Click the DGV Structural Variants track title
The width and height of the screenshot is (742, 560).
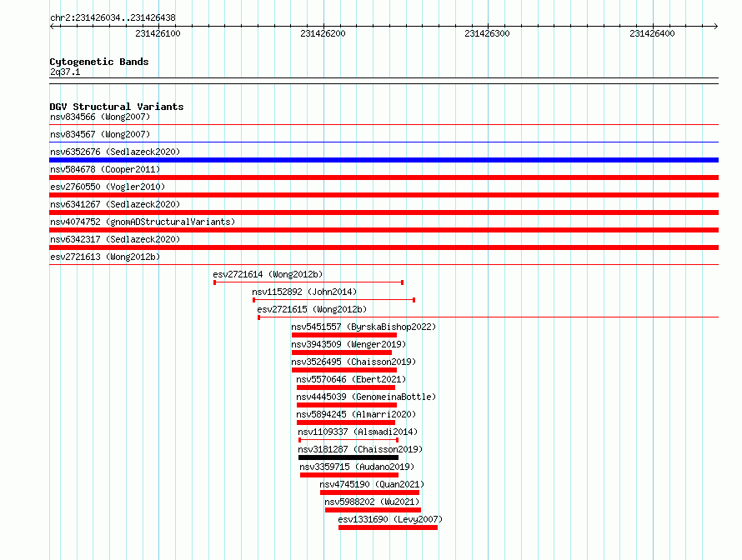pos(117,107)
